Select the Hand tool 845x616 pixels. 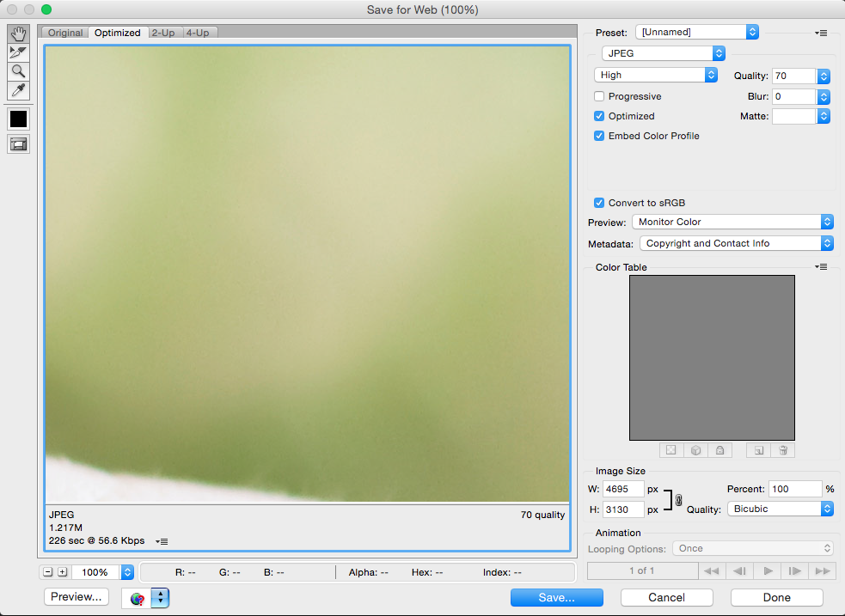coord(18,34)
